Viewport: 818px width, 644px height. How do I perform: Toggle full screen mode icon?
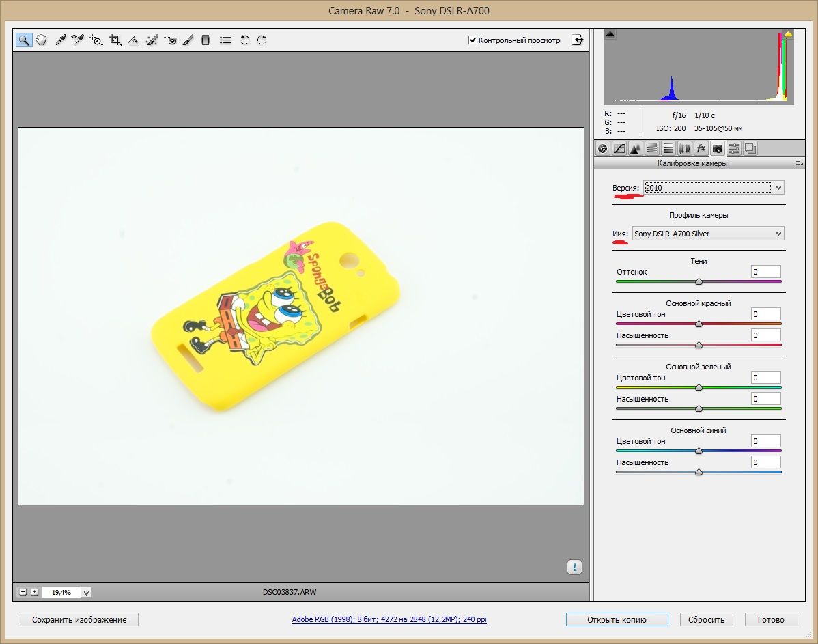(578, 40)
